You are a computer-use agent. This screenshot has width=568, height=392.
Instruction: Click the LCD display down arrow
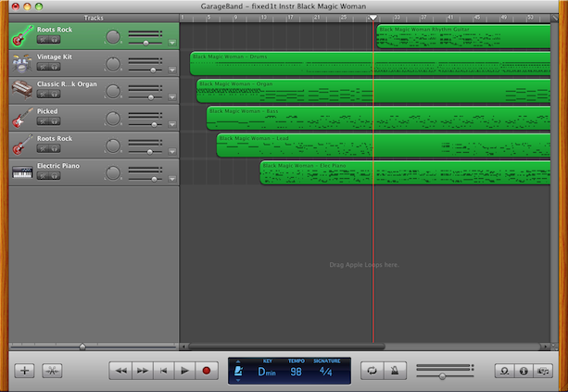click(x=238, y=380)
